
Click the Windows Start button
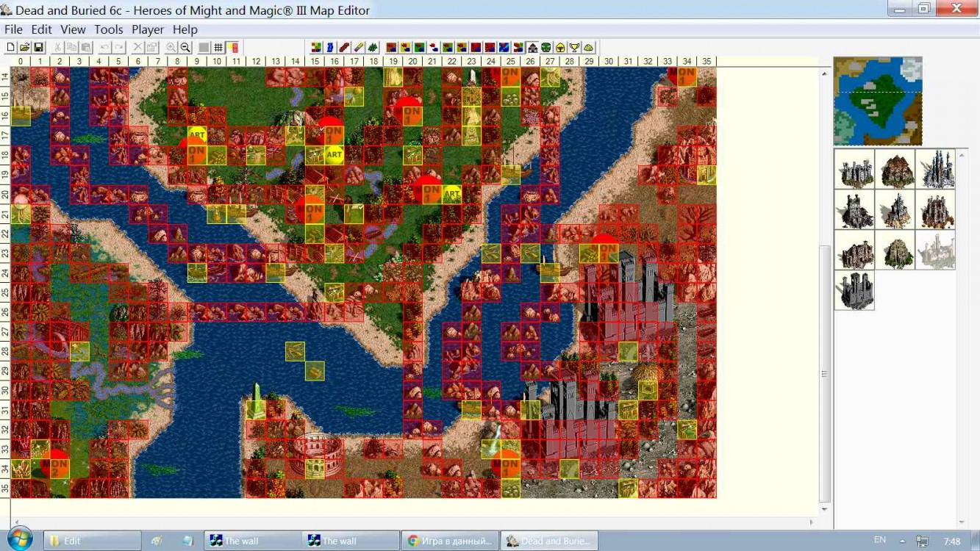click(20, 540)
